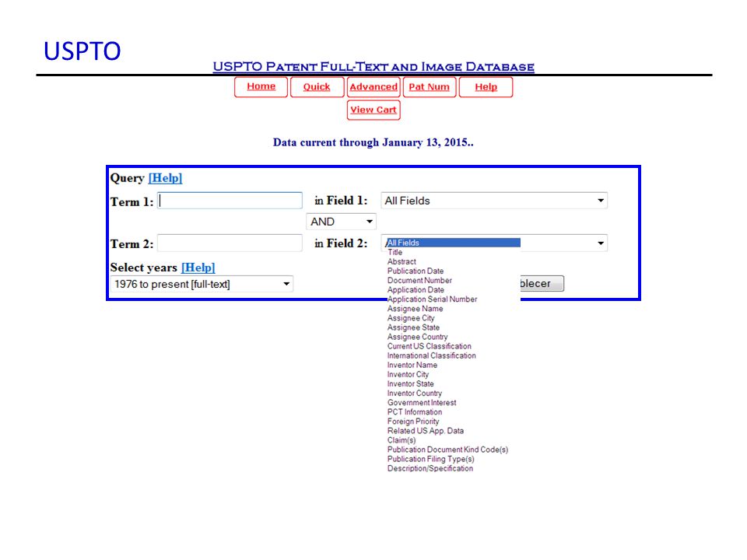Open the Advanced search page

pyautogui.click(x=373, y=87)
